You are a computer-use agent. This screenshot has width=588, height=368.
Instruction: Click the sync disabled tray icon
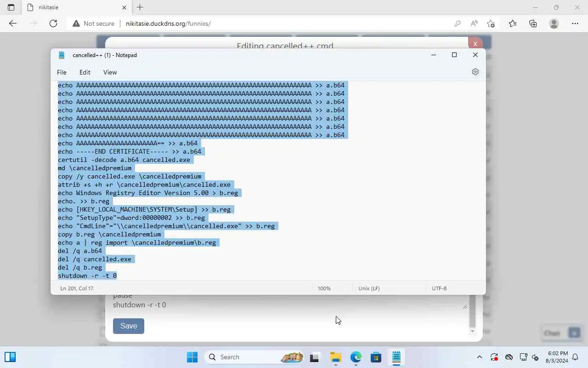(509, 357)
